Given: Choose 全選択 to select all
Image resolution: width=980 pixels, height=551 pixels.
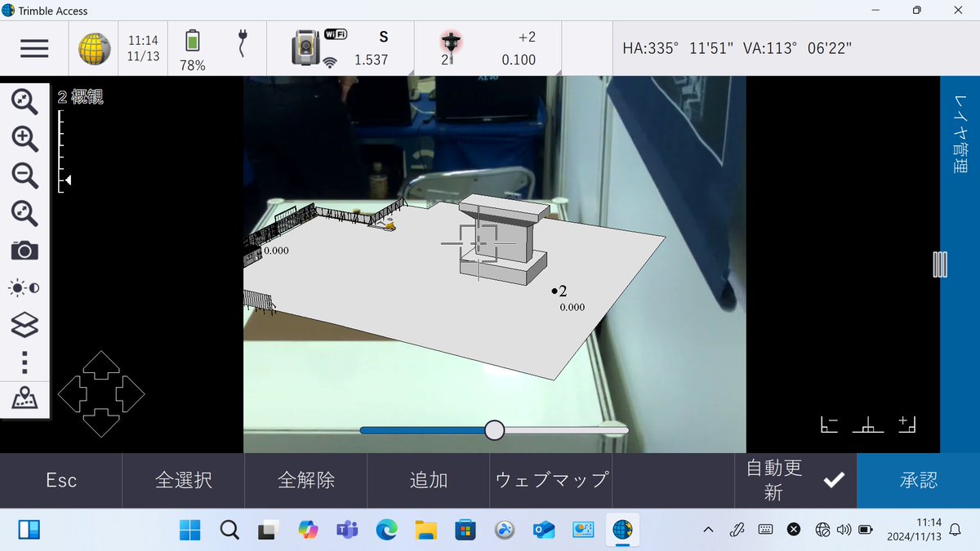Looking at the screenshot, I should (184, 480).
